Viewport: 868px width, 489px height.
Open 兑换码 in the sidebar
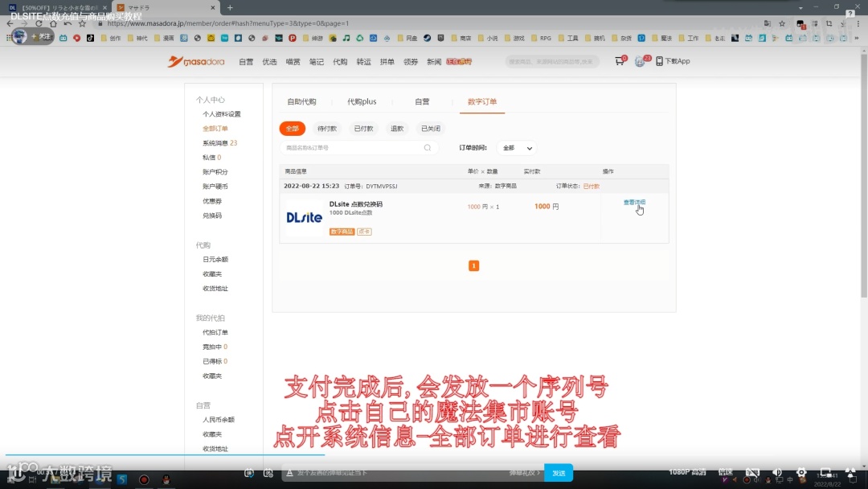(x=212, y=216)
